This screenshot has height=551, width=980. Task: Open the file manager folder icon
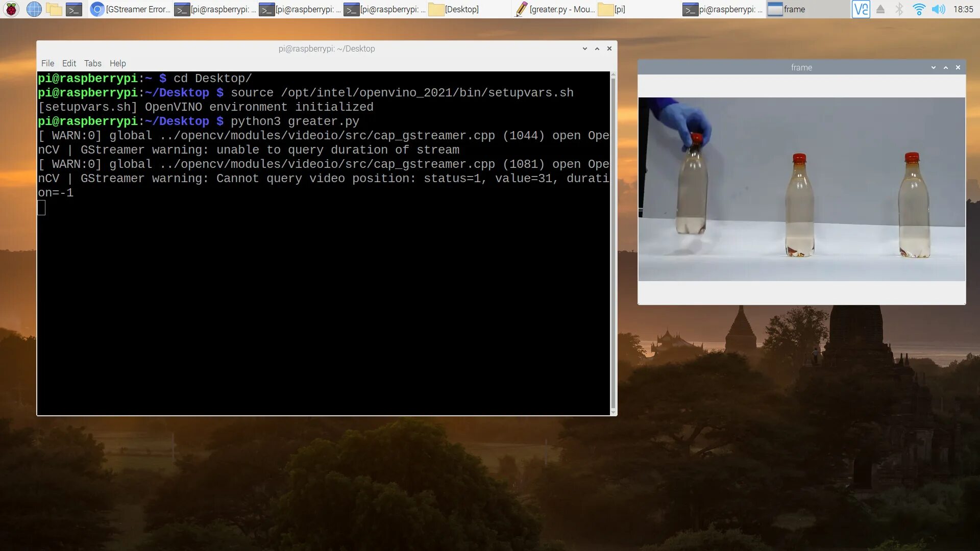click(x=54, y=9)
